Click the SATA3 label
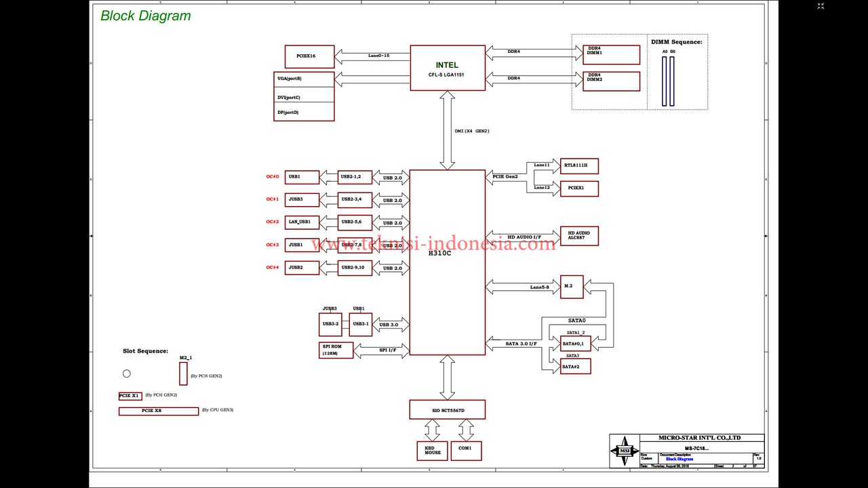The height and width of the screenshot is (488, 868). pos(573,355)
